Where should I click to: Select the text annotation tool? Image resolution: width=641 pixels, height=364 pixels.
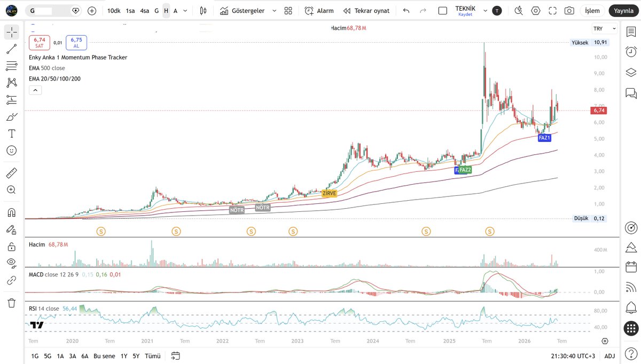pyautogui.click(x=12, y=133)
